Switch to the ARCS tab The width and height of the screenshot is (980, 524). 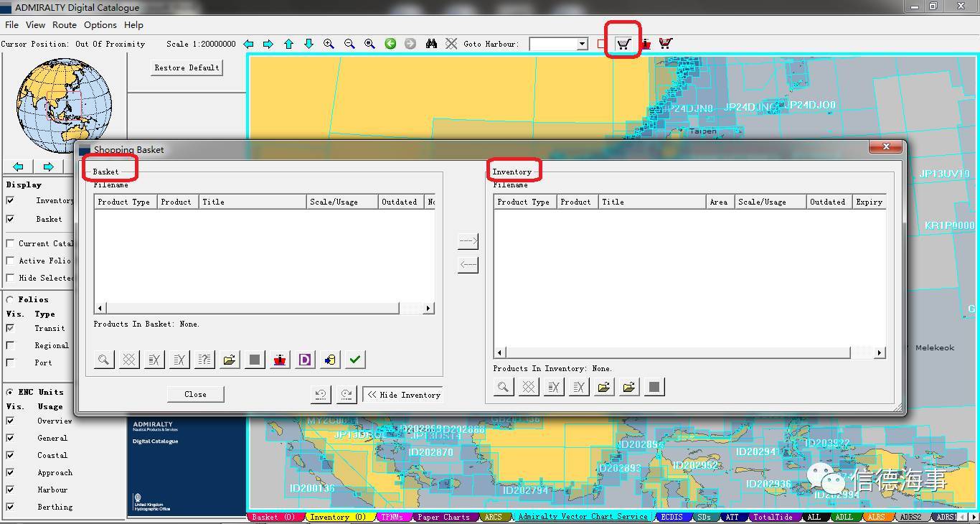494,517
